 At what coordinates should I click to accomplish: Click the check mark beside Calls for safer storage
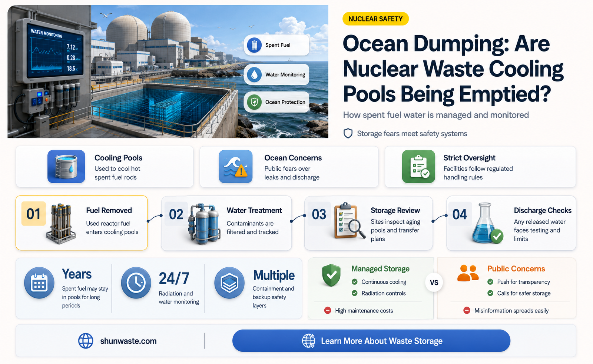pos(490,293)
